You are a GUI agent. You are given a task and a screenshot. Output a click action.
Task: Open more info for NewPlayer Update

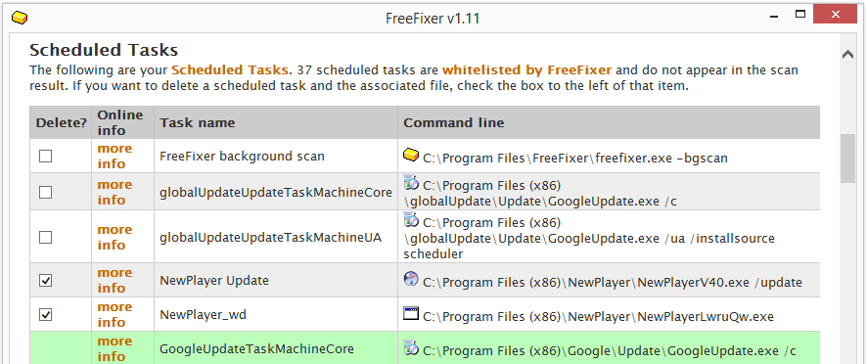(x=114, y=281)
